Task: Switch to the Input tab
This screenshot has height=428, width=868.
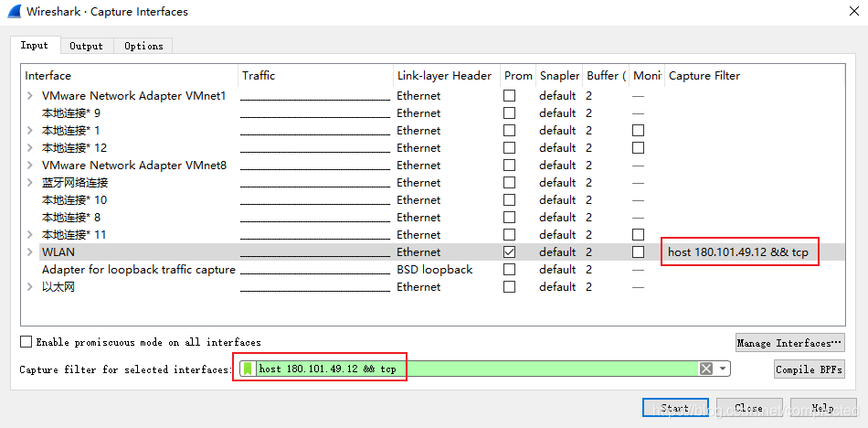Action: point(35,46)
